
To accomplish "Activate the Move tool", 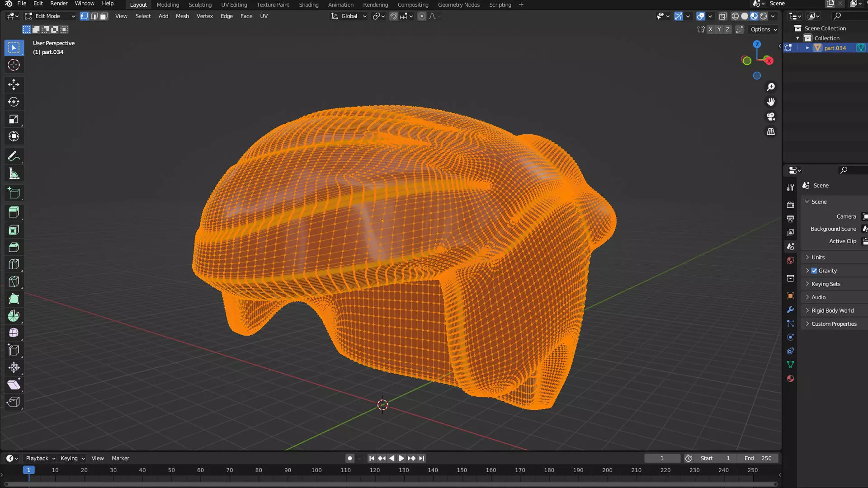I will click(x=14, y=84).
